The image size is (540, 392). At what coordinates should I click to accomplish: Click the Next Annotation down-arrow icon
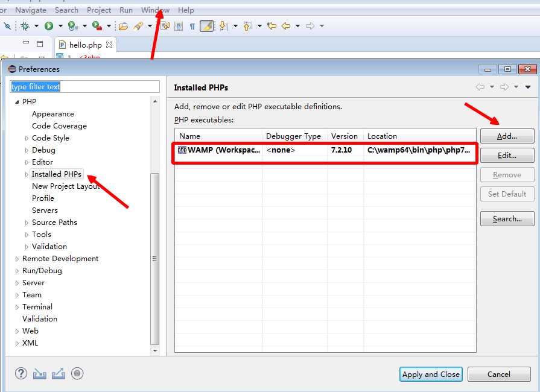(x=223, y=26)
